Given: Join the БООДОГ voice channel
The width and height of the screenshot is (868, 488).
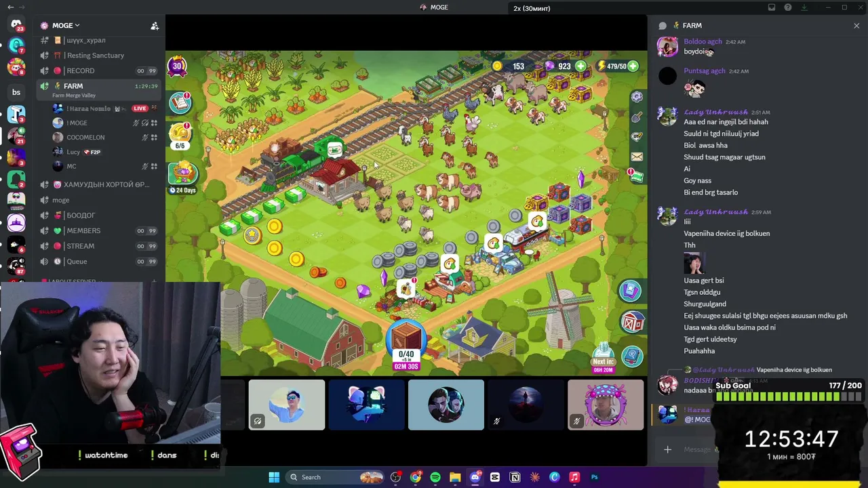Looking at the screenshot, I should (x=100, y=216).
